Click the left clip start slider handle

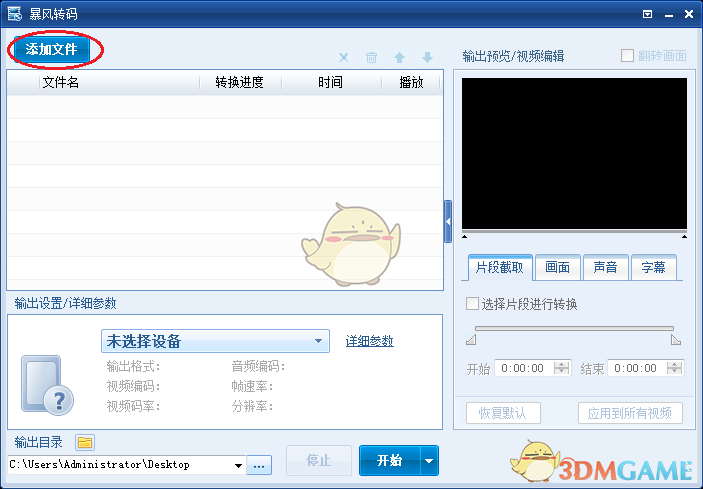471,340
